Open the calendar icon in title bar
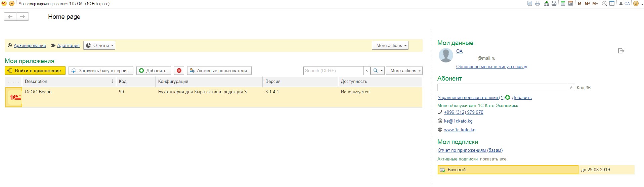 coord(570,4)
